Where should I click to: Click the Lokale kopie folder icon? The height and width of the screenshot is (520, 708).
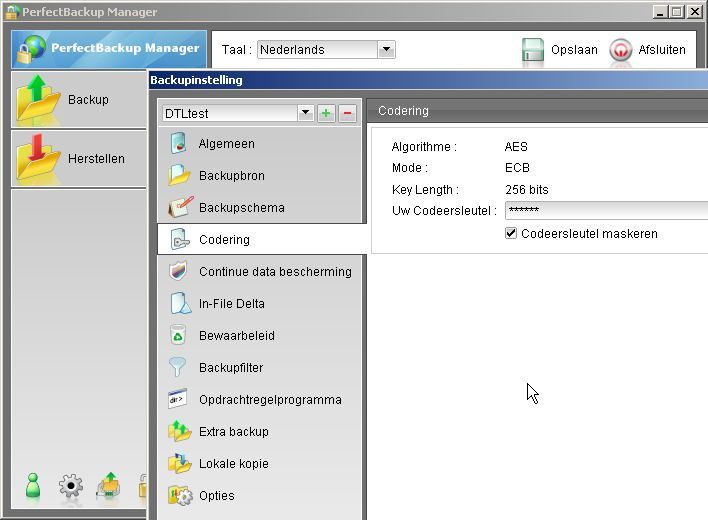coord(180,463)
